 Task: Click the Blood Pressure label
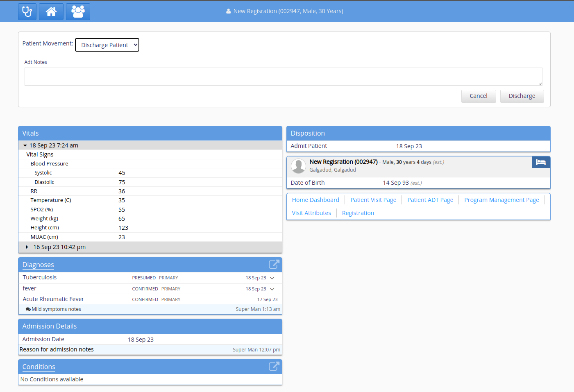pos(49,164)
